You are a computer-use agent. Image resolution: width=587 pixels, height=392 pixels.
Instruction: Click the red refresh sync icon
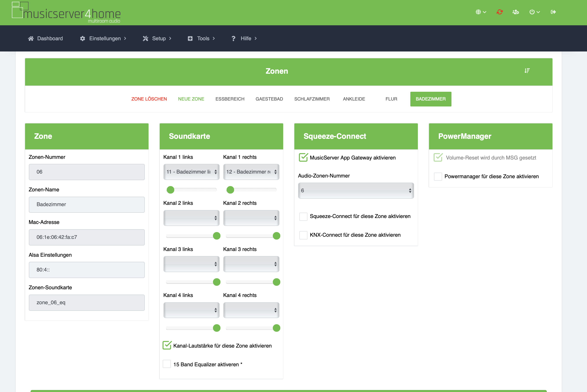pyautogui.click(x=499, y=12)
